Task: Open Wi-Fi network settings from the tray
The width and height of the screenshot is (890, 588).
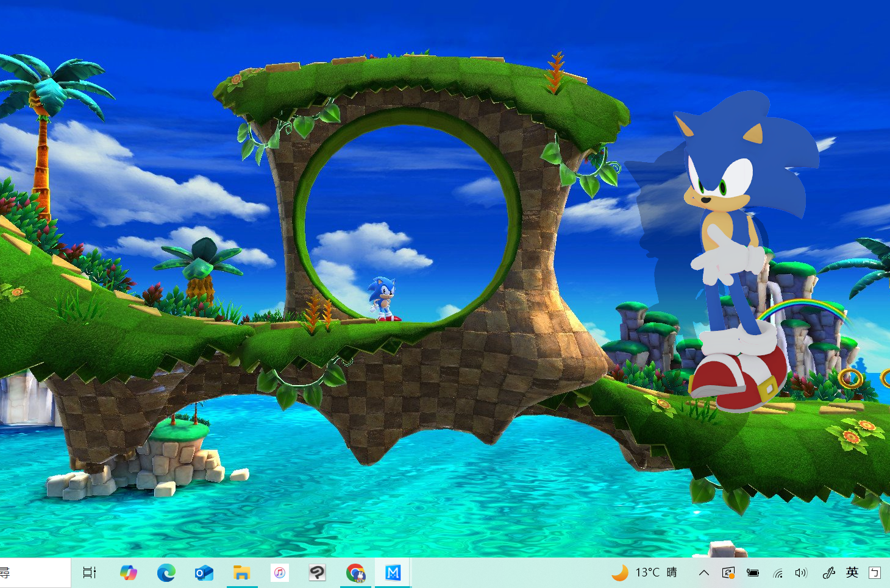Action: point(778,573)
